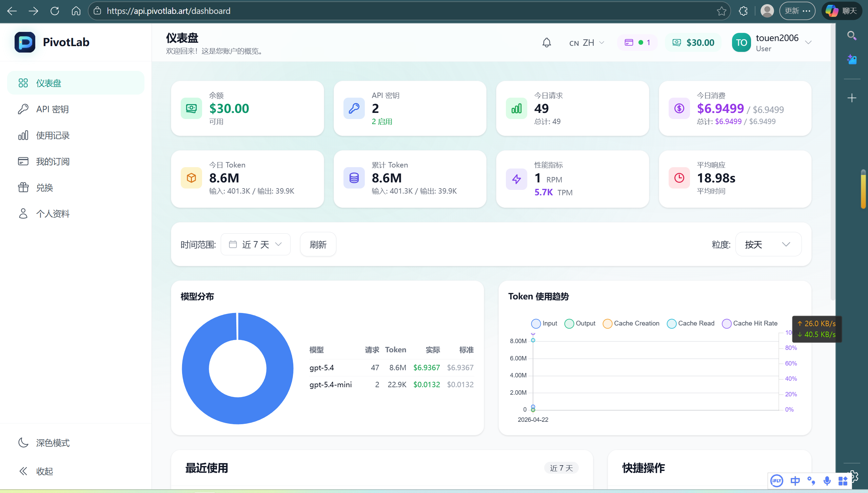The image size is (868, 493).
Task: Click site info lock icon in address bar
Action: 97,11
